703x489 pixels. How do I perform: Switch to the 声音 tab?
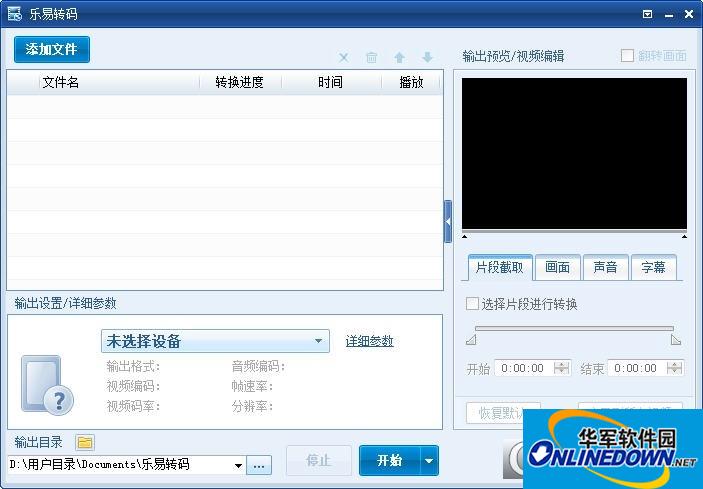[x=605, y=268]
